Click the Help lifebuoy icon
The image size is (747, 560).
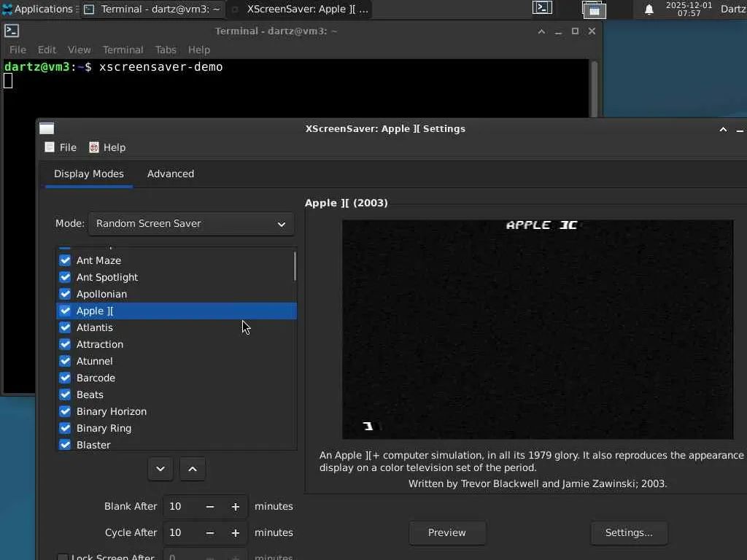pos(94,147)
